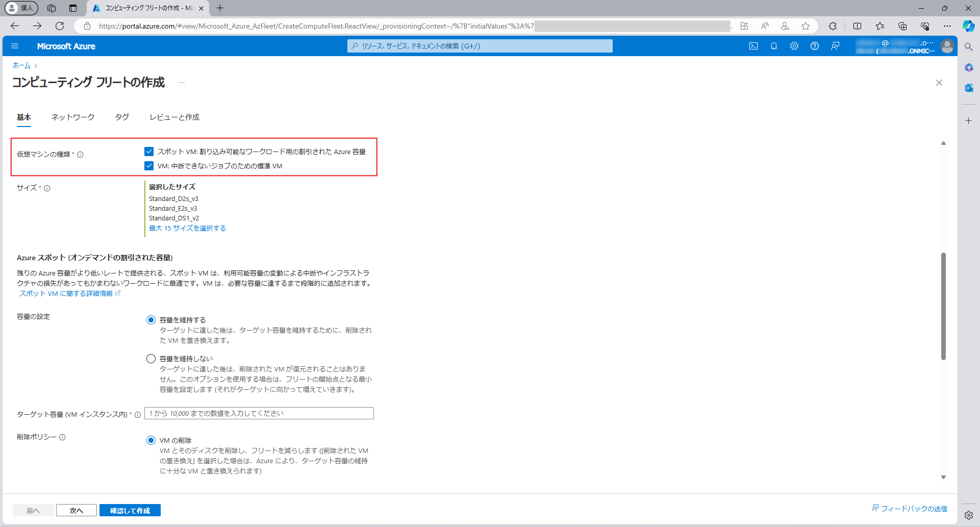Open the 個人 browser profile menu
Image resolution: width=980 pixels, height=527 pixels.
(x=21, y=8)
